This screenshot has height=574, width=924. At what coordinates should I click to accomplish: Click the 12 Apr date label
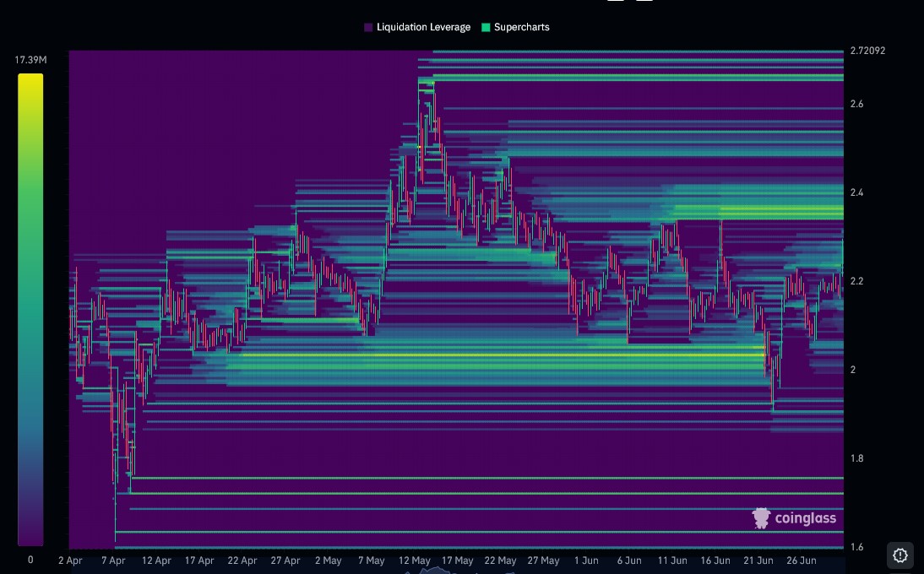(156, 560)
